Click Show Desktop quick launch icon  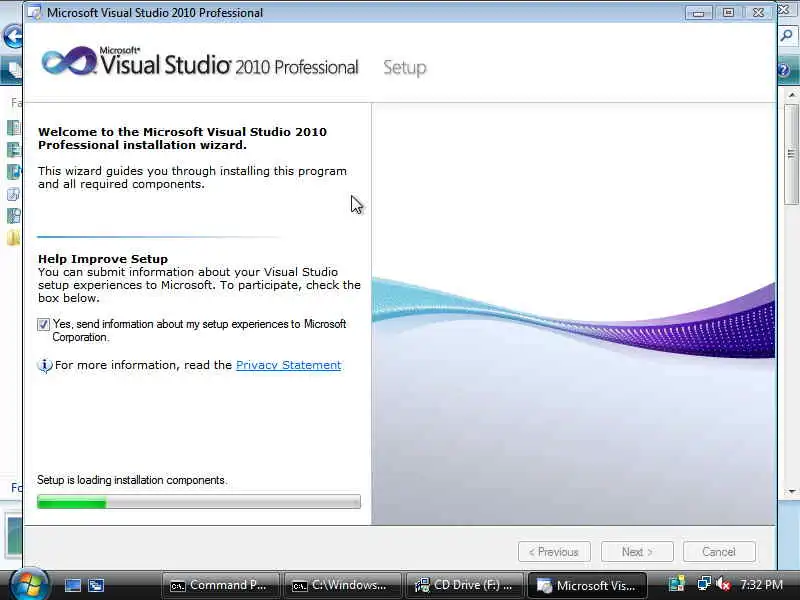click(x=72, y=585)
